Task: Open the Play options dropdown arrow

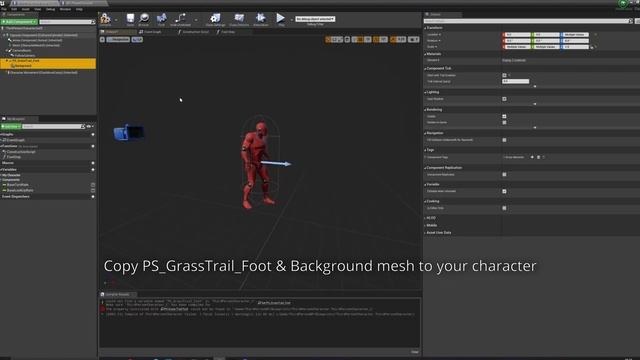Action: tap(291, 20)
